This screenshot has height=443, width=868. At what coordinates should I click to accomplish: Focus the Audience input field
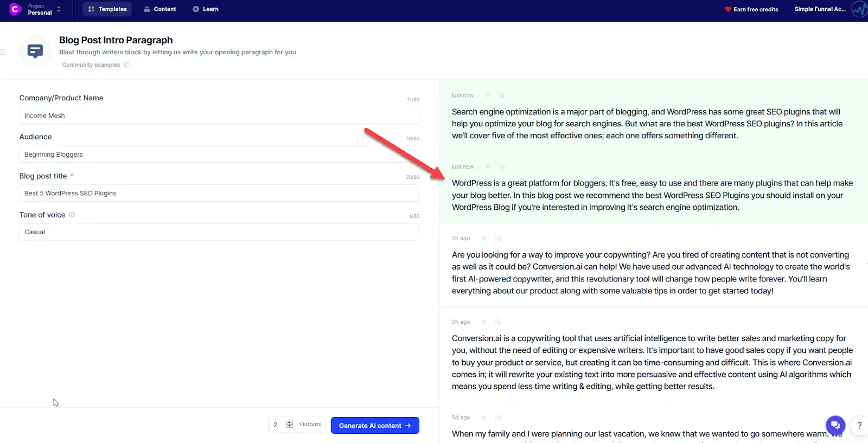point(219,155)
